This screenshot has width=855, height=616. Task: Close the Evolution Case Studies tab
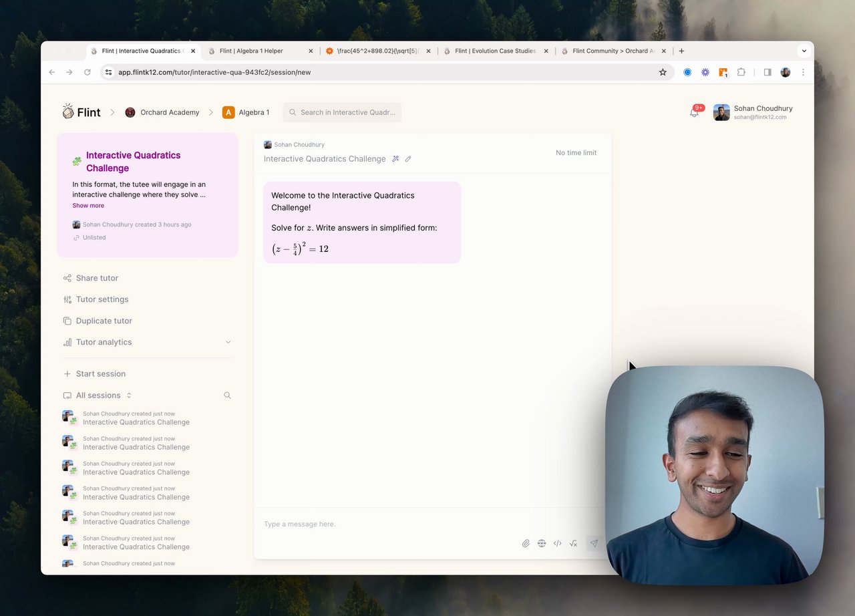click(x=546, y=51)
